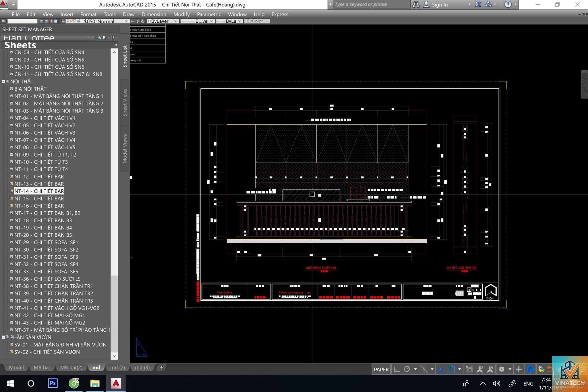Click Isolate Objects blue circle icon
588x392 pixels.
pyautogui.click(x=530, y=369)
